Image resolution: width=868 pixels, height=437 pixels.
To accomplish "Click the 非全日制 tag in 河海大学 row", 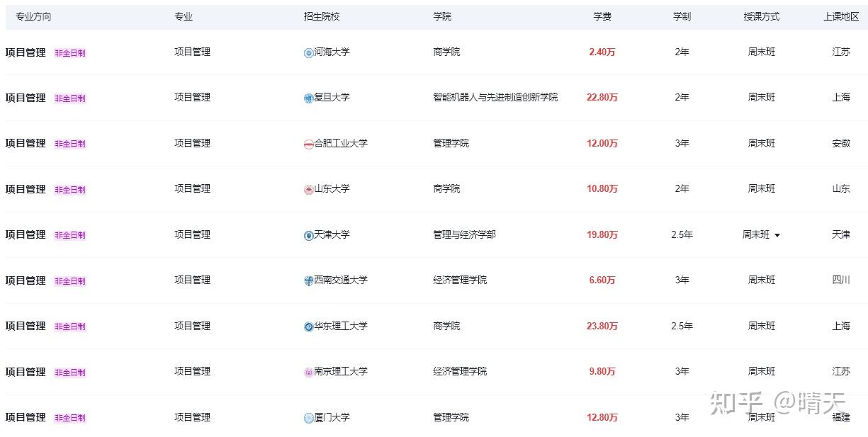I will click(x=70, y=53).
